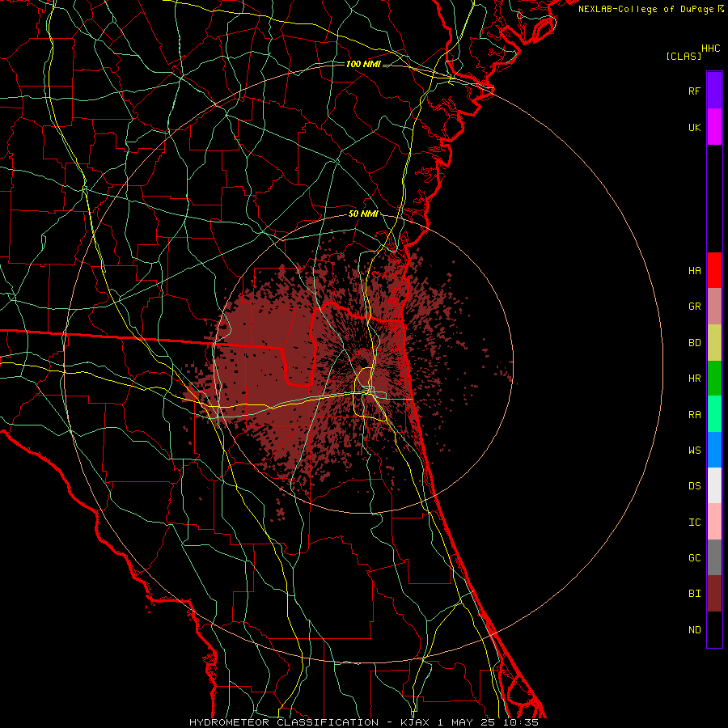Click the BI dark red legend swatch

coord(714,594)
